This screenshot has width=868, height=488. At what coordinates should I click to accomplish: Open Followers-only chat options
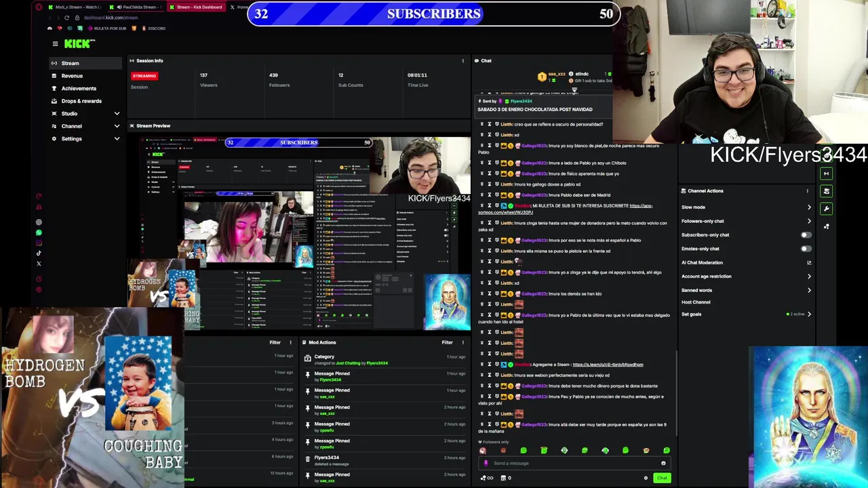pos(746,221)
